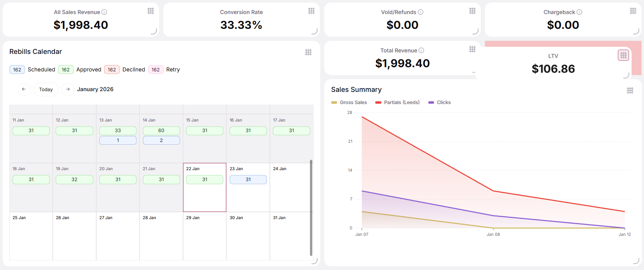The width and height of the screenshot is (644, 270).
Task: Jump to the Today button in calendar
Action: coord(46,89)
